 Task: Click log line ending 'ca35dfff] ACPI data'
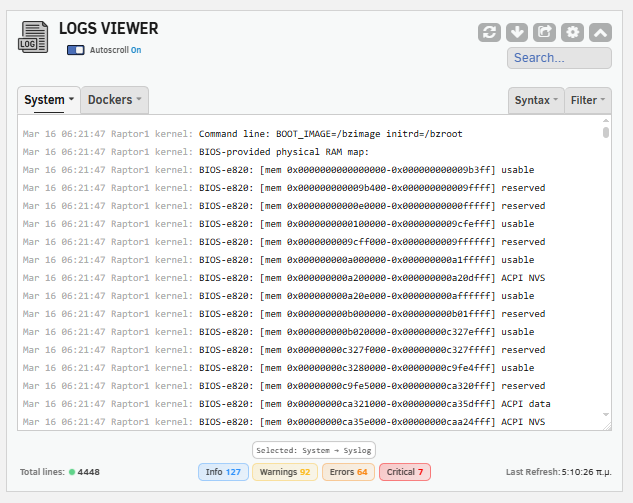coord(287,404)
